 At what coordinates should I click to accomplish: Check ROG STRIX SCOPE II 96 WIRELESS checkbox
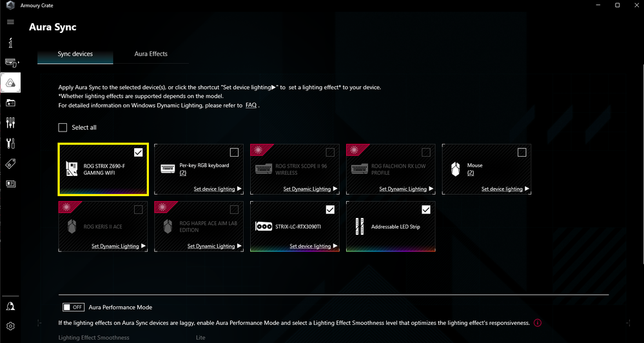(330, 152)
